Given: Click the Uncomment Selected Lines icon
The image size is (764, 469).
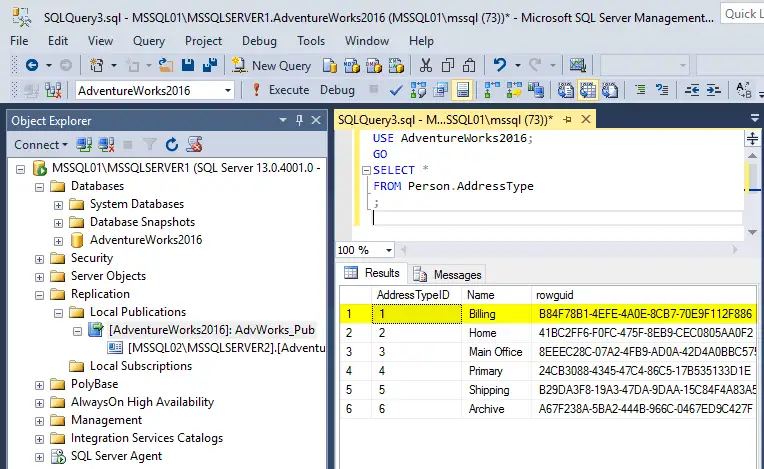Looking at the screenshot, I should (x=662, y=90).
